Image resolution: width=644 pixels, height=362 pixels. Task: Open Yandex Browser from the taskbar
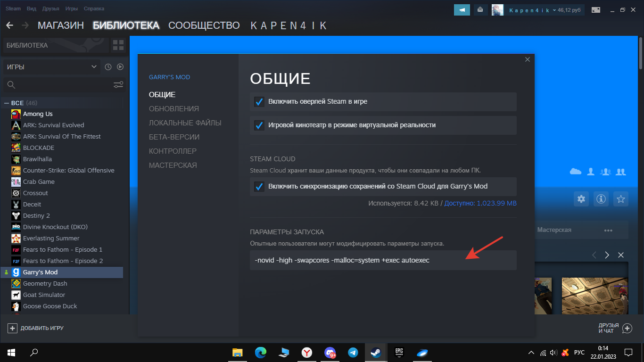(x=307, y=352)
